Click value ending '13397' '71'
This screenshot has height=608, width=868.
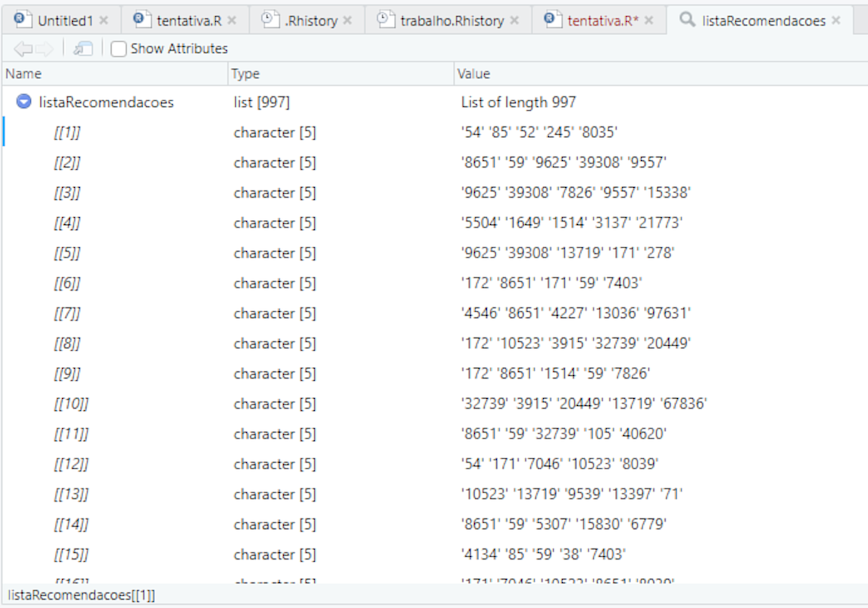click(572, 494)
